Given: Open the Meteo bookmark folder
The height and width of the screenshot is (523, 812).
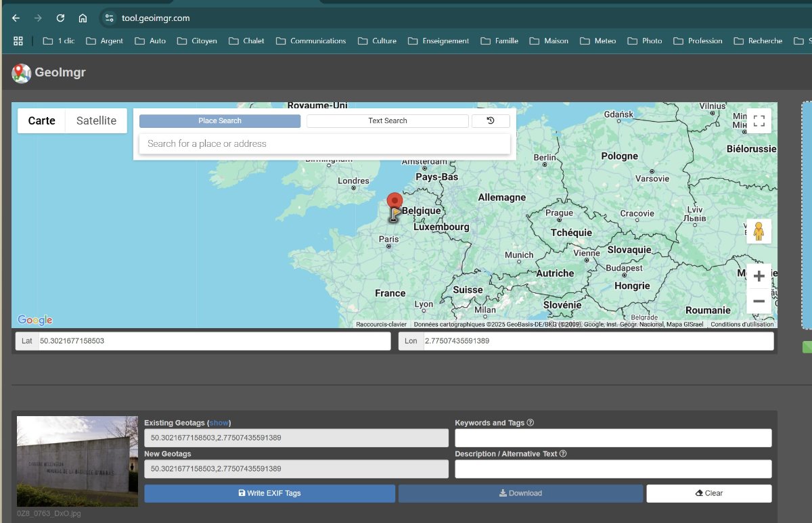Looking at the screenshot, I should [597, 41].
